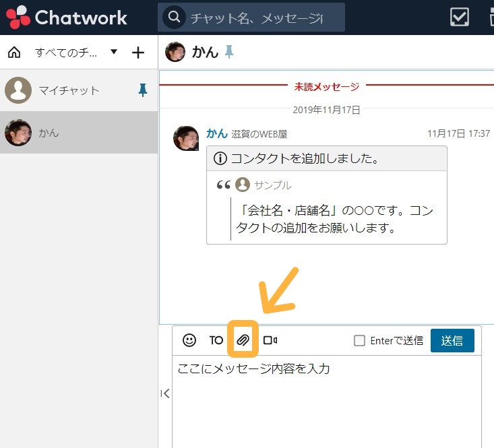Click the Chatwork logo

tap(66, 17)
